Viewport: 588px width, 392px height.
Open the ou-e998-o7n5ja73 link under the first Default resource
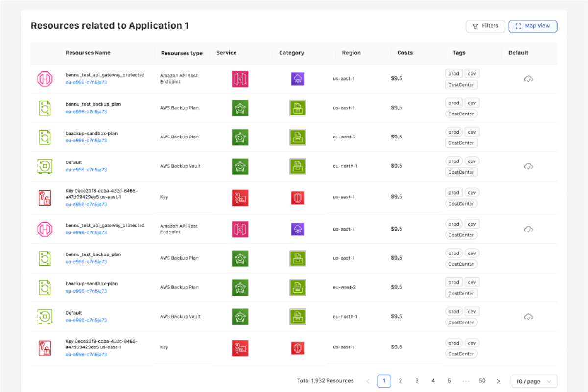pos(86,170)
